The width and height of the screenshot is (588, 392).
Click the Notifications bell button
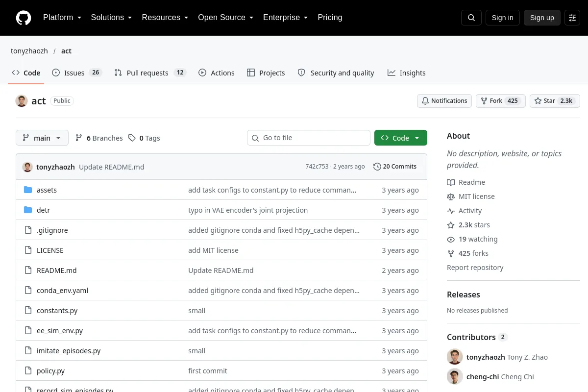click(x=444, y=101)
